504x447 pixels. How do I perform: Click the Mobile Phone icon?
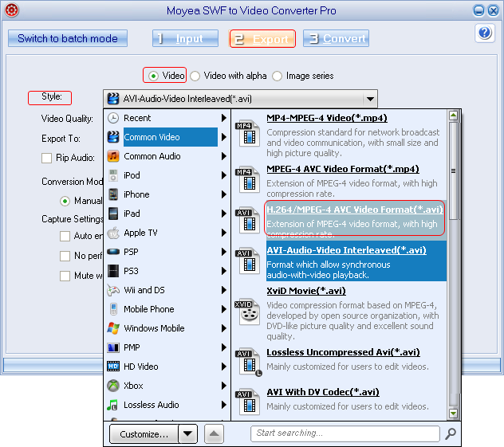(113, 309)
